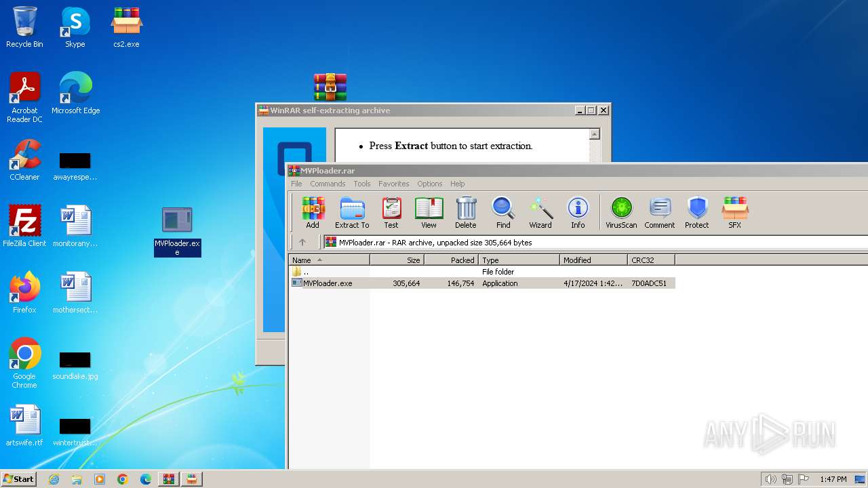The image size is (868, 488).
Task: Show archive Info
Action: (x=578, y=213)
